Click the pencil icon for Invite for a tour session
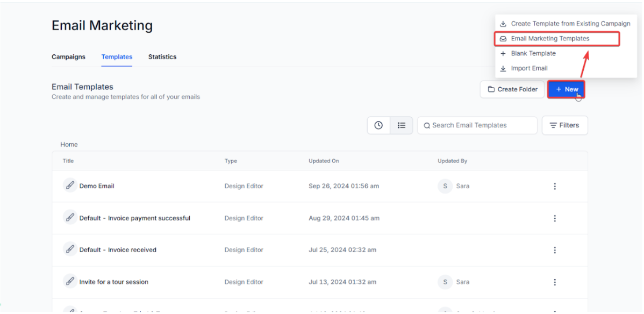Screen dimensions: 644x314 click(x=70, y=282)
